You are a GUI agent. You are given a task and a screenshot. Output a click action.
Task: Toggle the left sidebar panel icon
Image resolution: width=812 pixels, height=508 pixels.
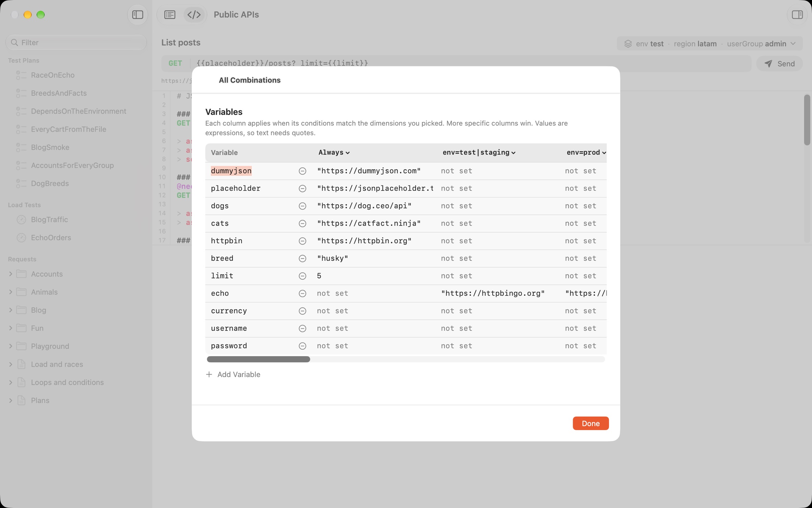[137, 15]
